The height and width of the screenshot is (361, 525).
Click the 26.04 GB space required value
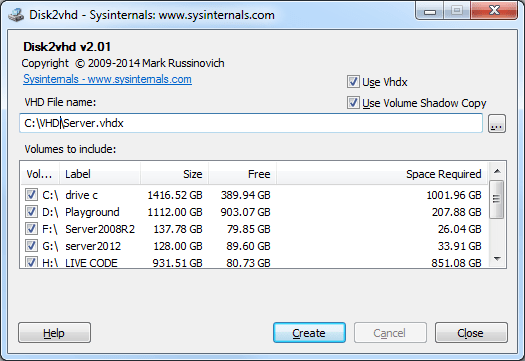pos(460,229)
